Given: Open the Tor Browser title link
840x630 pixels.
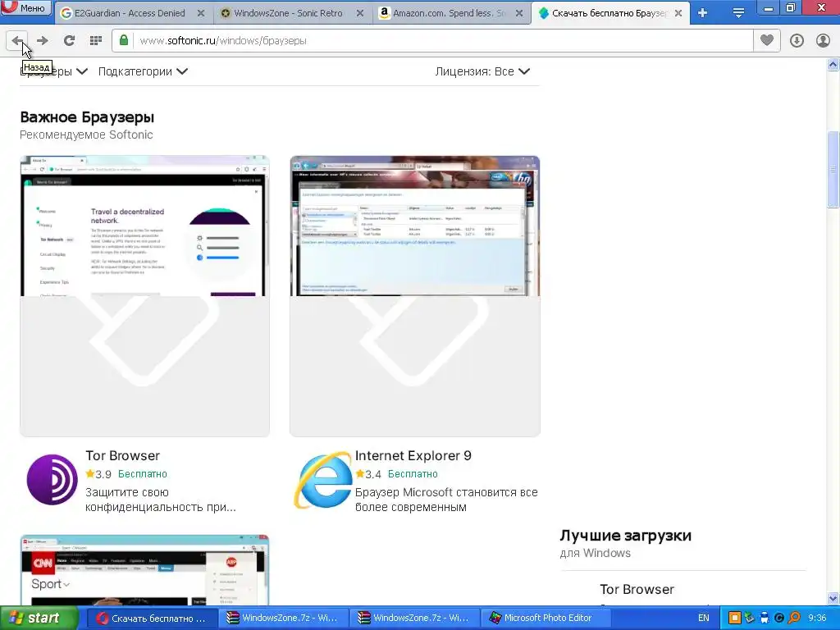Looking at the screenshot, I should 123,455.
